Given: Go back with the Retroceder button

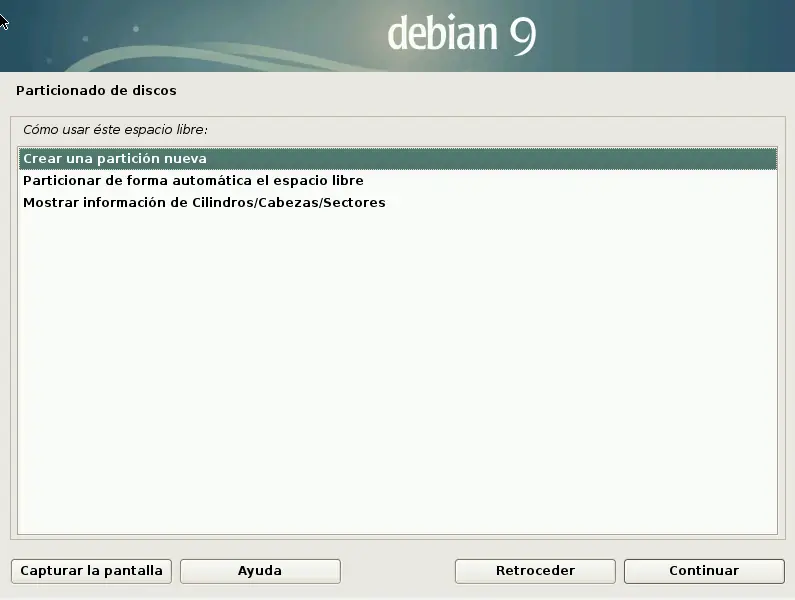Looking at the screenshot, I should [x=535, y=571].
